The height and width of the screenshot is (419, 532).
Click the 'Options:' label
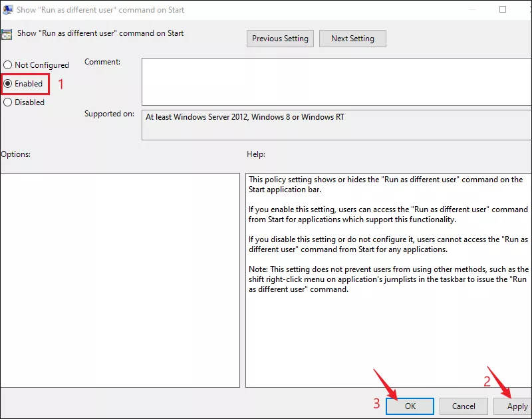(15, 154)
